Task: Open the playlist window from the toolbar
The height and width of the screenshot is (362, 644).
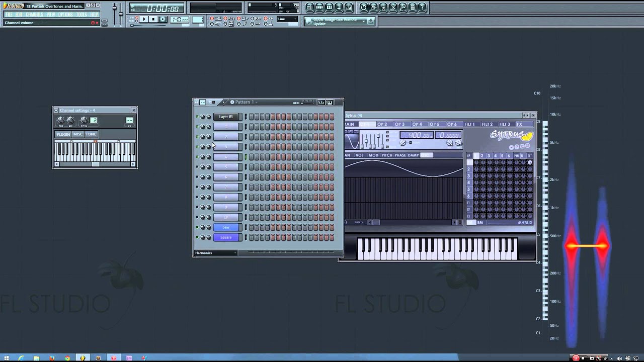Action: (x=310, y=8)
